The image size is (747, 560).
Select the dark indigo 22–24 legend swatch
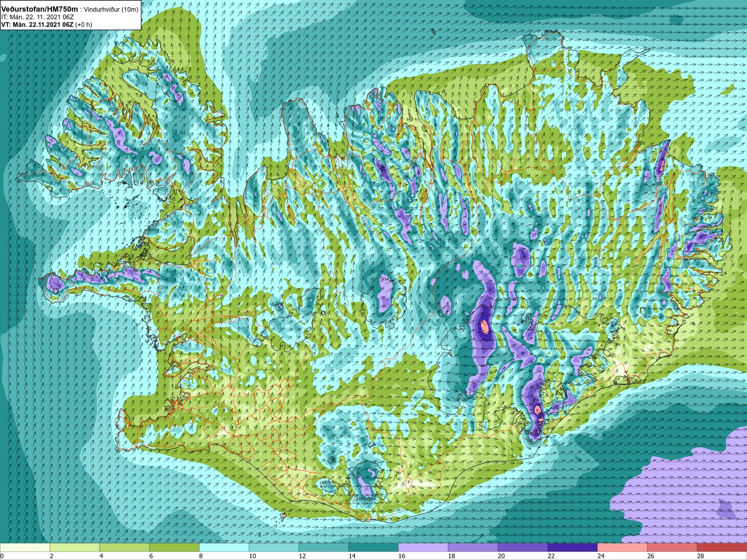pos(573,548)
